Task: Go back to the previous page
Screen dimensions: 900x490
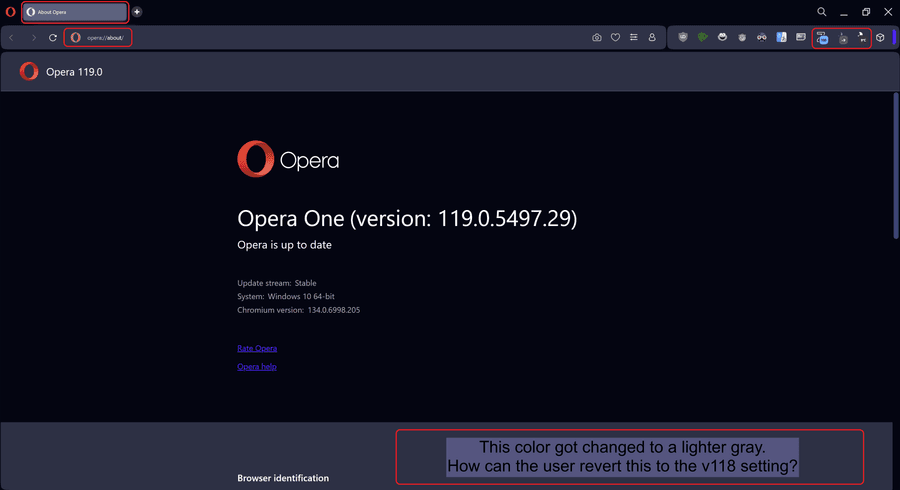Action: [11, 38]
